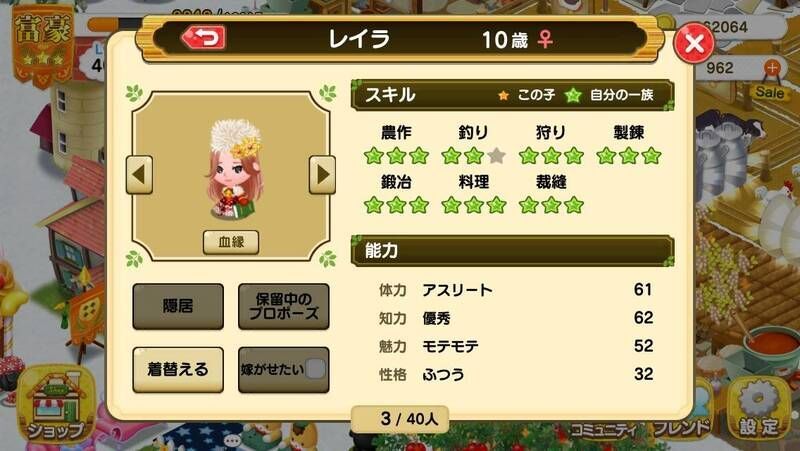Open the ショップ shop icon
The image size is (800, 451).
[56, 404]
